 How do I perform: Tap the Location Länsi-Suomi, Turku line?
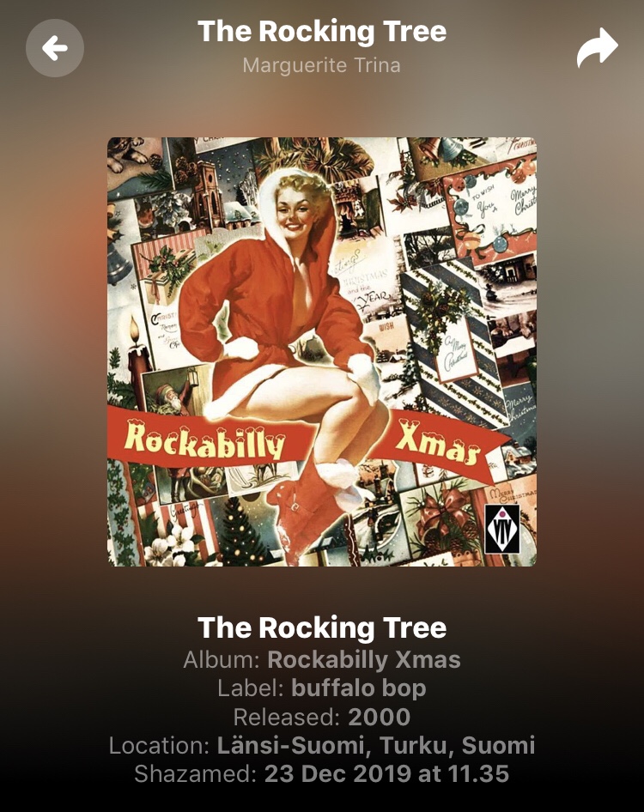click(x=322, y=745)
